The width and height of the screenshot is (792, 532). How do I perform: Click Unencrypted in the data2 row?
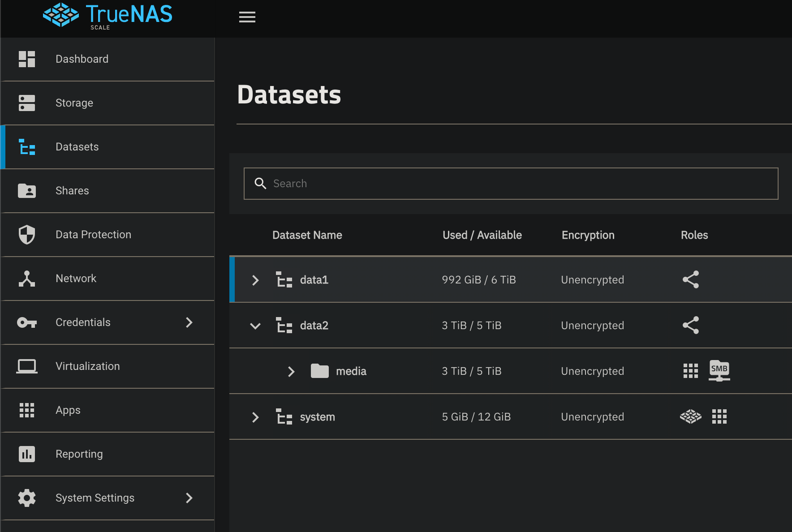click(592, 326)
